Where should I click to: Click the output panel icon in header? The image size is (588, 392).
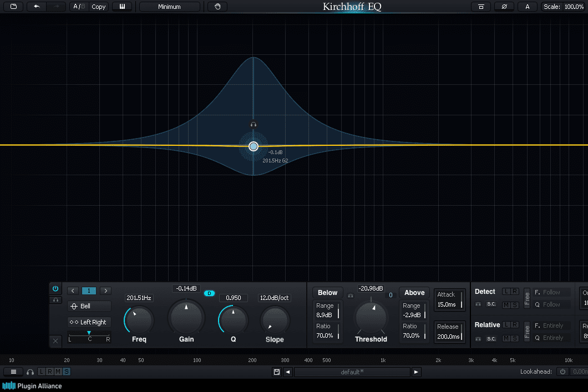pyautogui.click(x=481, y=6)
